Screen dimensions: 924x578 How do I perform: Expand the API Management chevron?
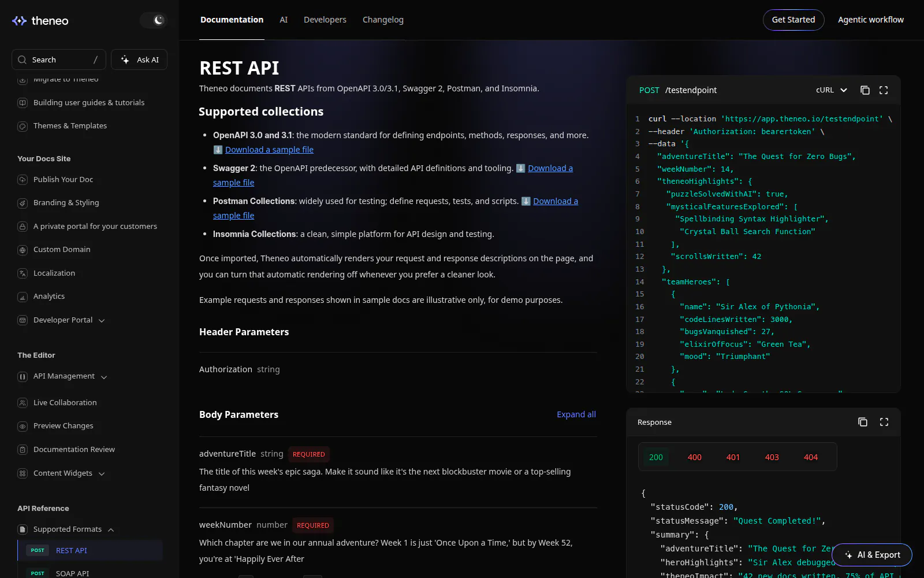point(104,377)
